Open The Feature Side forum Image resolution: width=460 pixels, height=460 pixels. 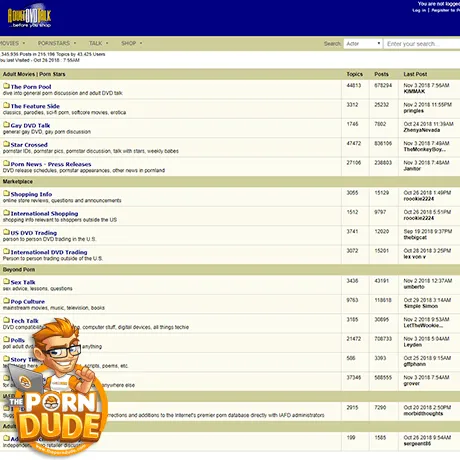coord(35,106)
